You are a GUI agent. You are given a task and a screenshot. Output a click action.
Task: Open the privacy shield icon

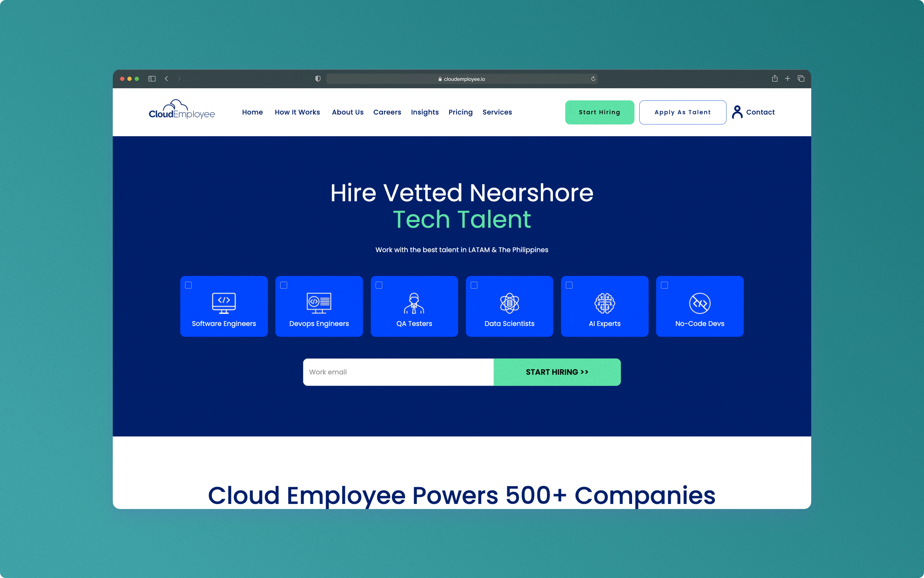click(x=318, y=79)
